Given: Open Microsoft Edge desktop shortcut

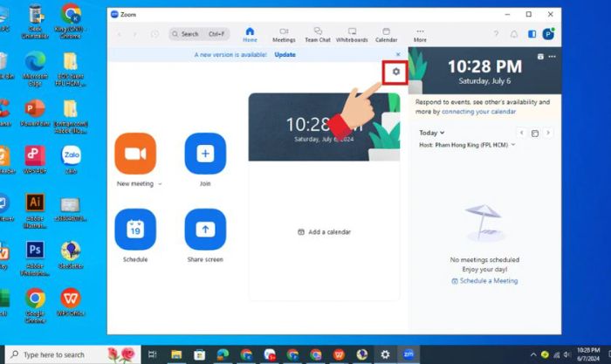Looking at the screenshot, I should pos(35,69).
